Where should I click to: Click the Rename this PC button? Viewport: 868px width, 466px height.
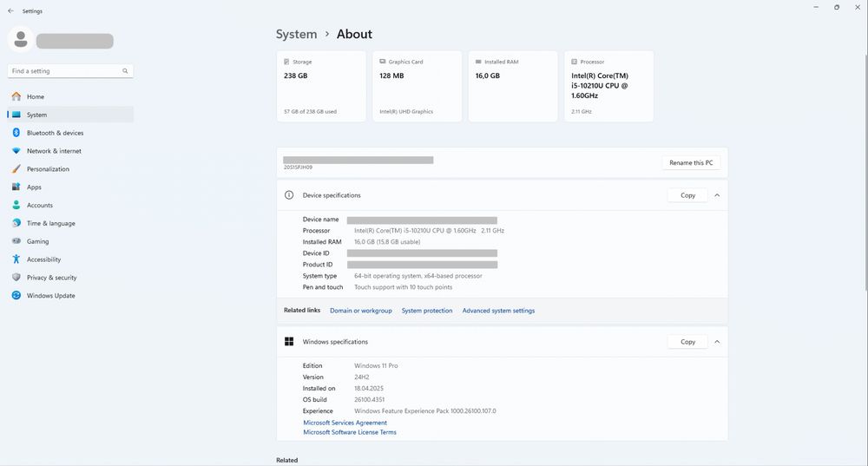click(x=691, y=163)
